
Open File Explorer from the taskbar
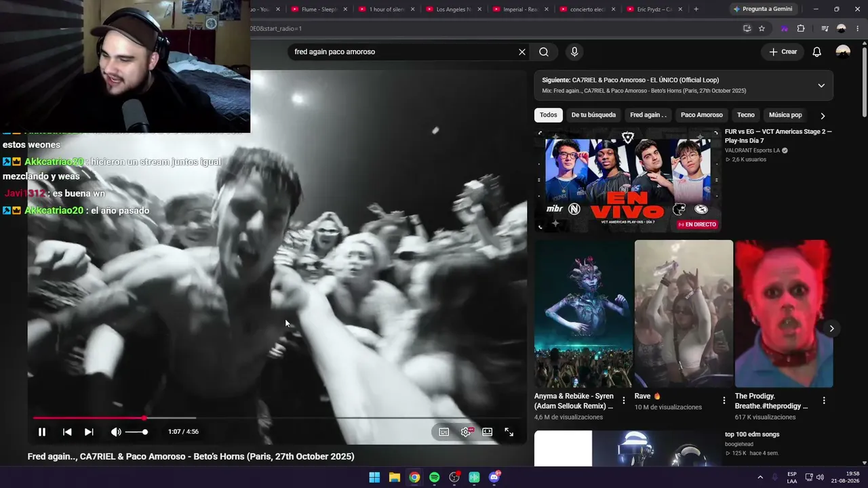point(395,477)
